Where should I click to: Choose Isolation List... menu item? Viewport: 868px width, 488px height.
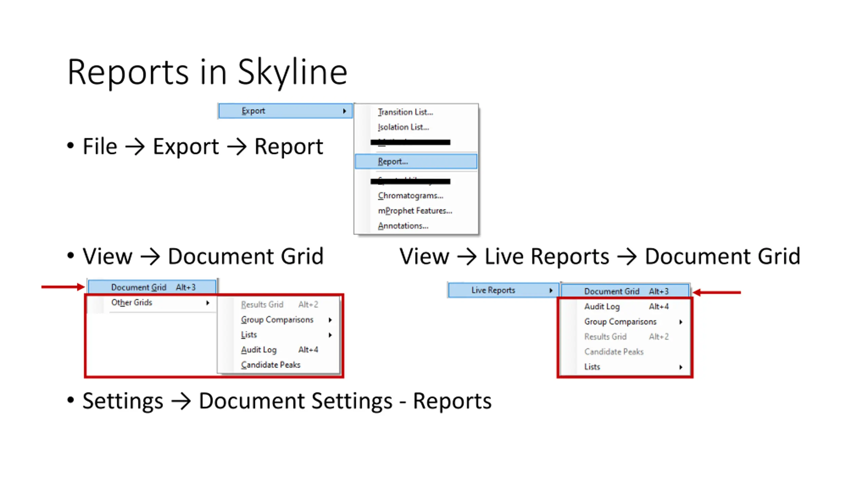(x=403, y=127)
